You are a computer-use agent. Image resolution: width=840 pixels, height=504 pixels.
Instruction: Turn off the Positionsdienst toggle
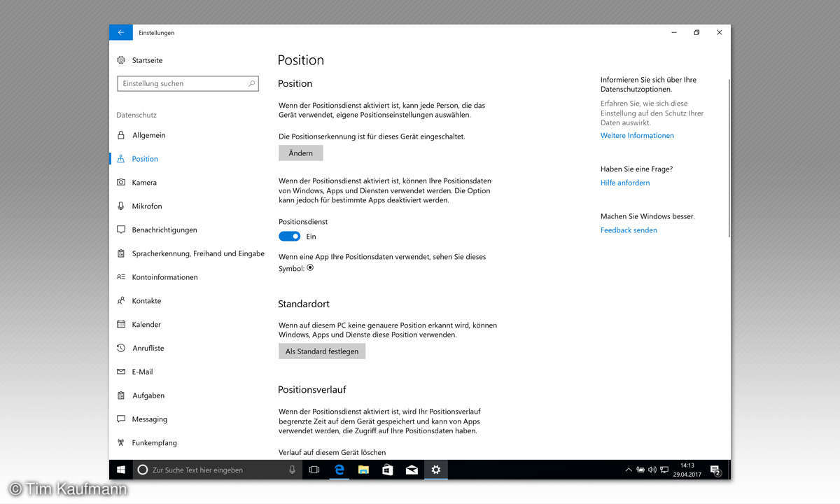pyautogui.click(x=289, y=237)
